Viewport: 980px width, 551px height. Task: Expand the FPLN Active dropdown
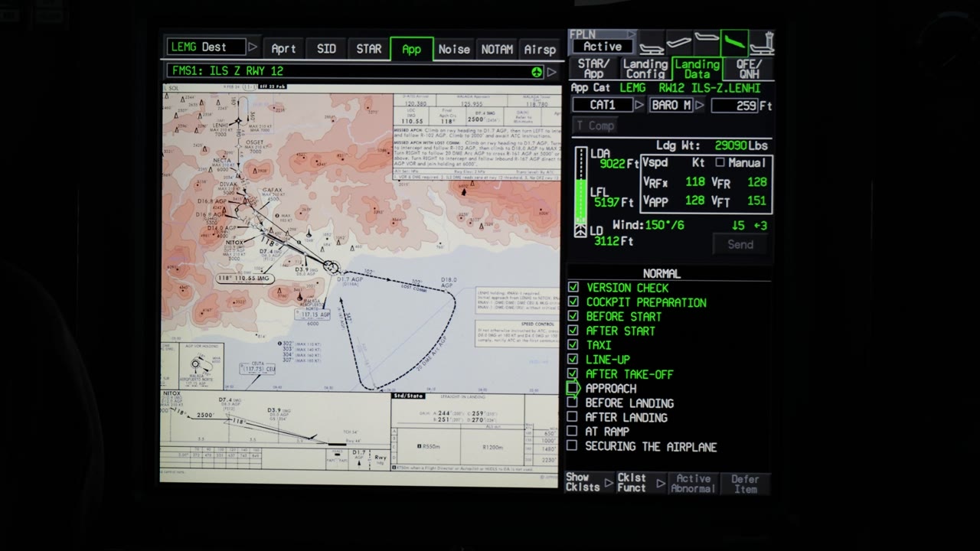604,42
